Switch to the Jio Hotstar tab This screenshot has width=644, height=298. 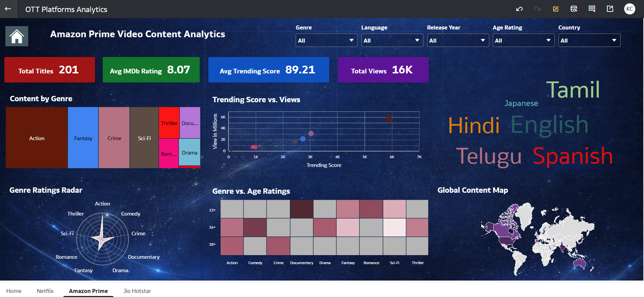click(x=137, y=291)
